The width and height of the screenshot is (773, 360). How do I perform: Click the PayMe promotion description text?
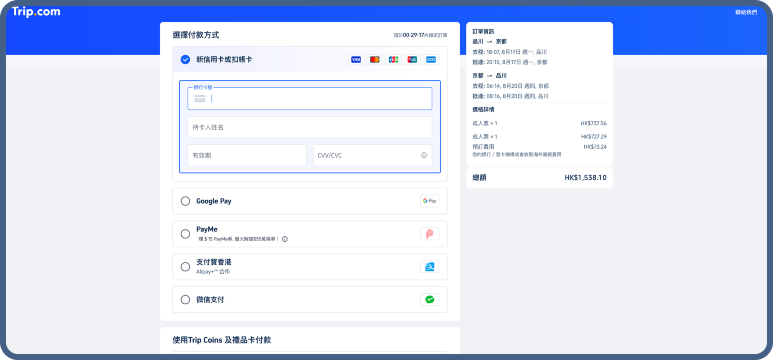(x=239, y=239)
